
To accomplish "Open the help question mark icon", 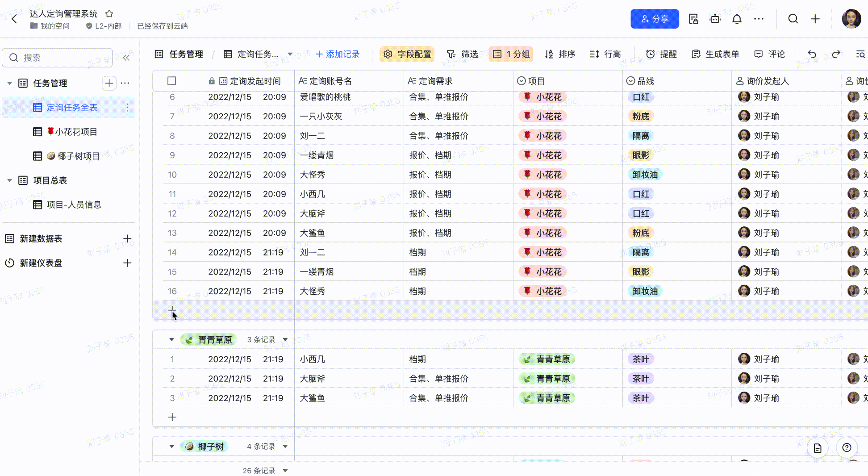I will [x=847, y=447].
